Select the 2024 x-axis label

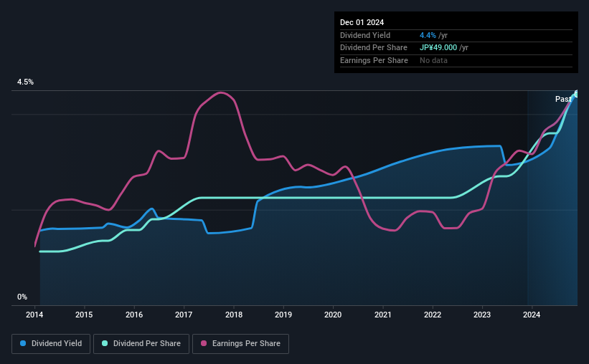point(532,315)
